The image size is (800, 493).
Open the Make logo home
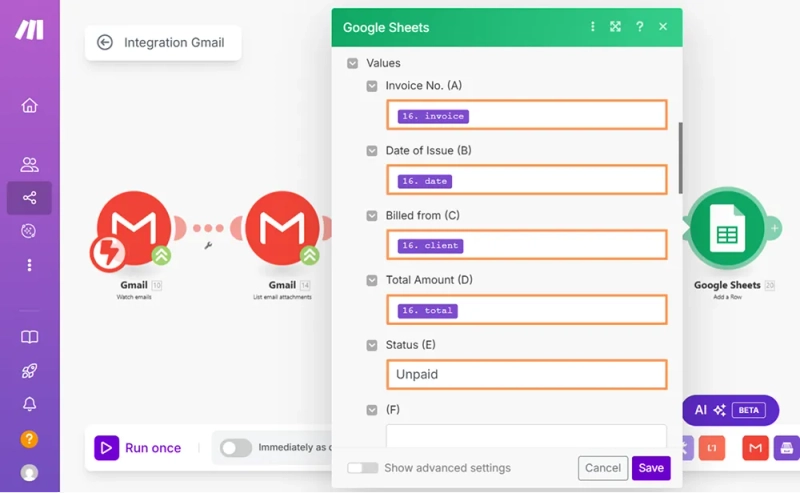(29, 30)
